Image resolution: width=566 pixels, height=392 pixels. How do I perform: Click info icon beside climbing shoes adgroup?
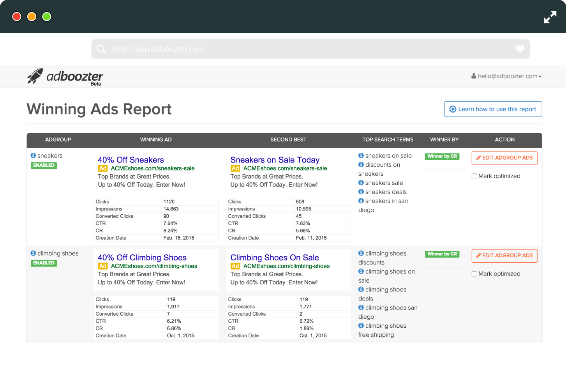[33, 253]
